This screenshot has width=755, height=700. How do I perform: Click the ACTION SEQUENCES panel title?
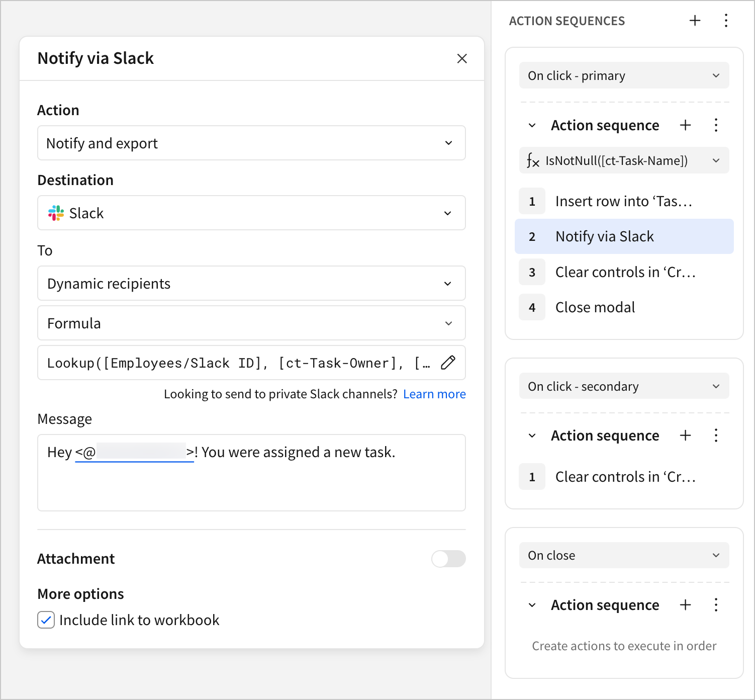click(567, 21)
